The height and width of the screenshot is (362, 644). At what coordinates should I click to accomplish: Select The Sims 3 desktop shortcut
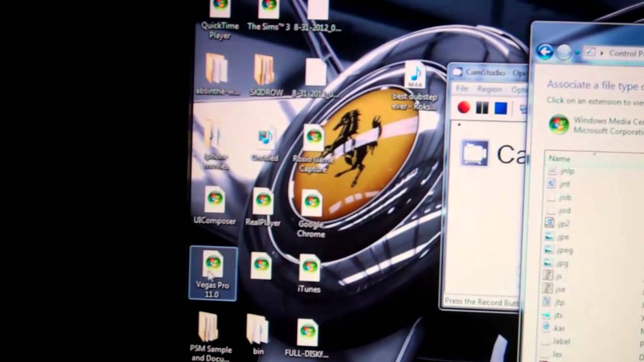pos(269,16)
